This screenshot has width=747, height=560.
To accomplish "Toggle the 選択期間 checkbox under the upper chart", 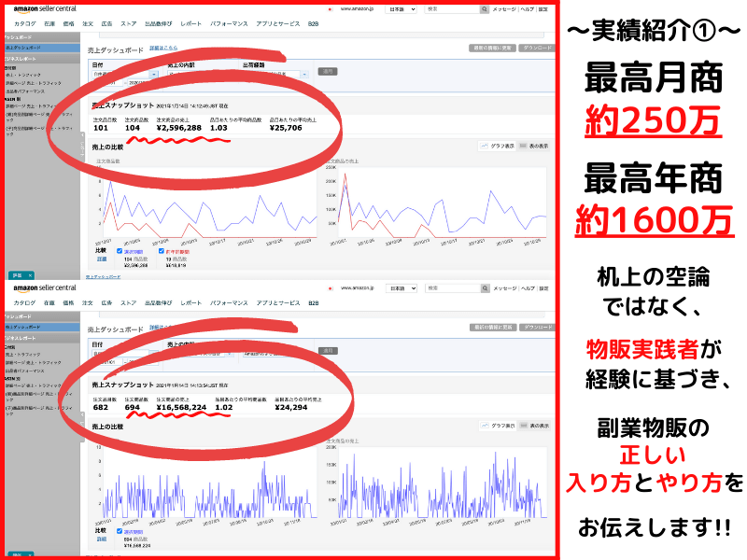I will (120, 251).
